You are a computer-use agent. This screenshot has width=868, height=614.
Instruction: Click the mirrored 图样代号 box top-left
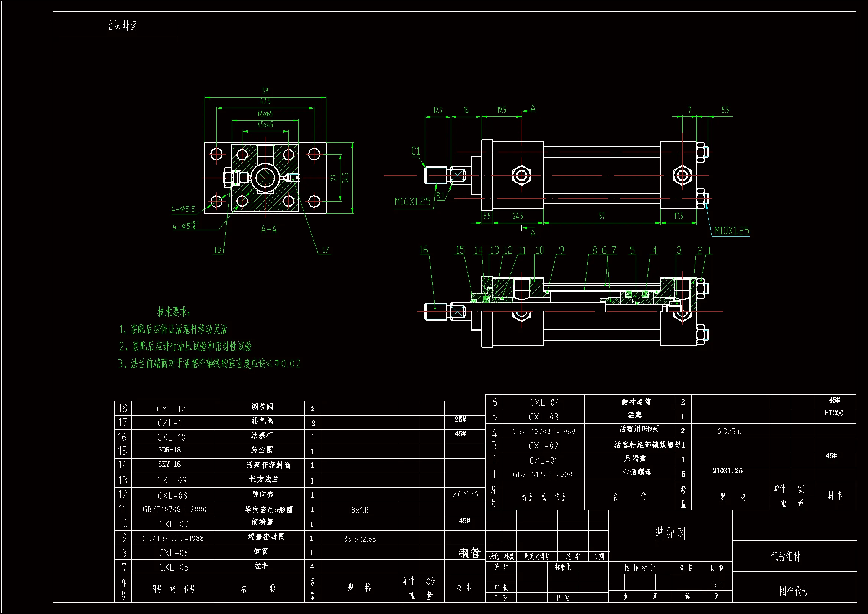[x=122, y=25]
